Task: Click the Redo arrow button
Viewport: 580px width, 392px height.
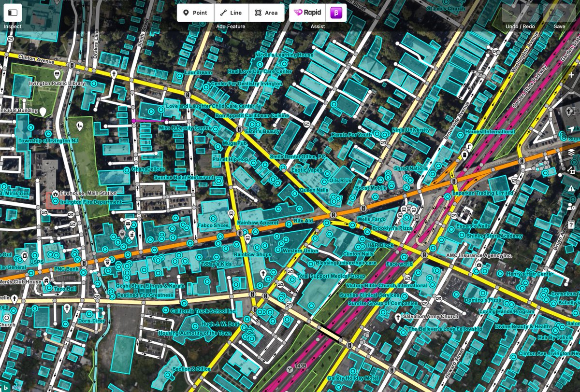Action: point(529,13)
